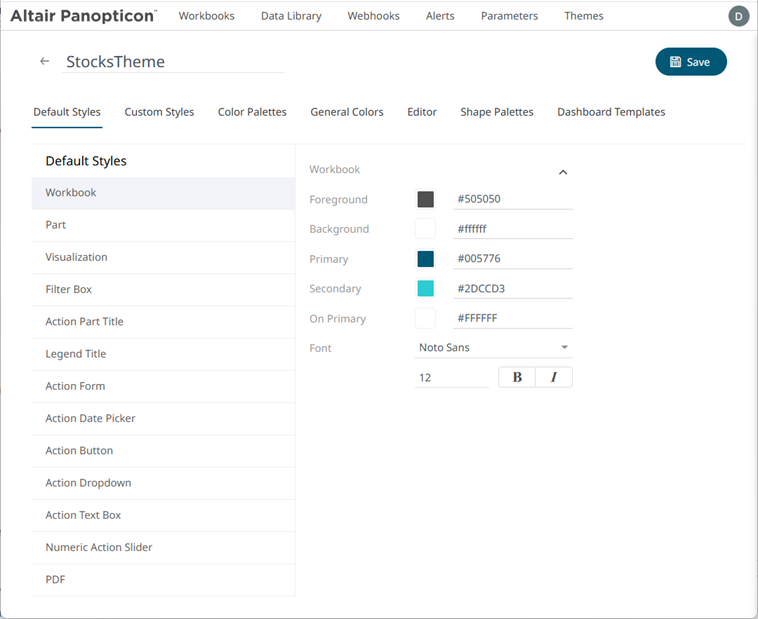Toggle Bold font style
This screenshot has height=619, width=758.
click(517, 378)
